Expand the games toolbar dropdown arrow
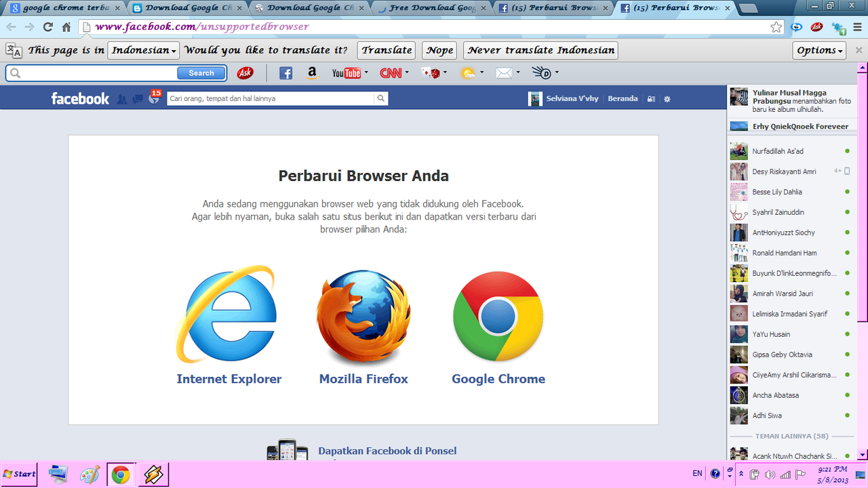The width and height of the screenshot is (868, 488). [445, 72]
